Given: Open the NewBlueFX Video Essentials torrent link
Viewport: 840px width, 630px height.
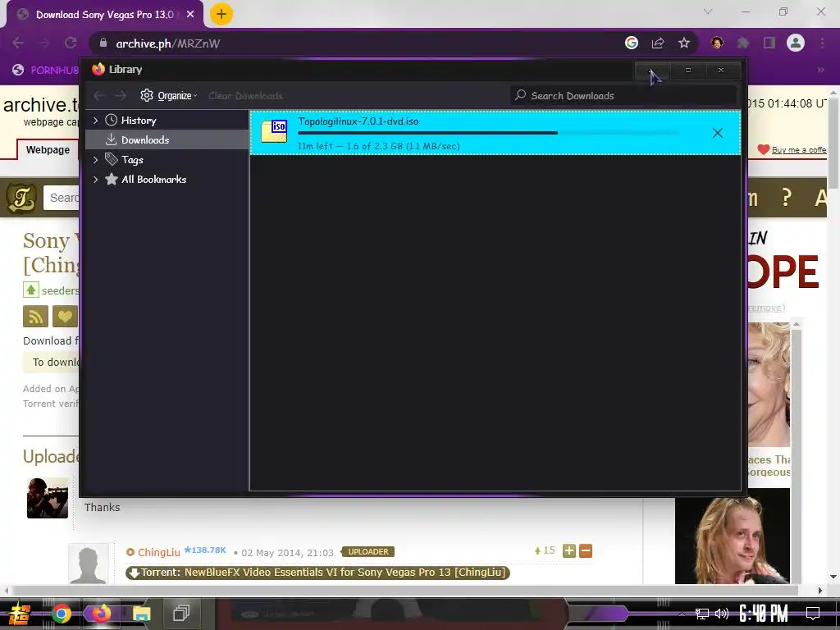Looking at the screenshot, I should tap(317, 573).
